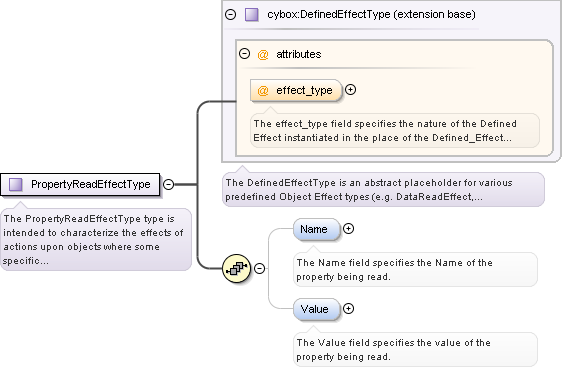Click the orange @ icon next to attributes
Viewport: 563px width, 370px height.
click(x=263, y=55)
